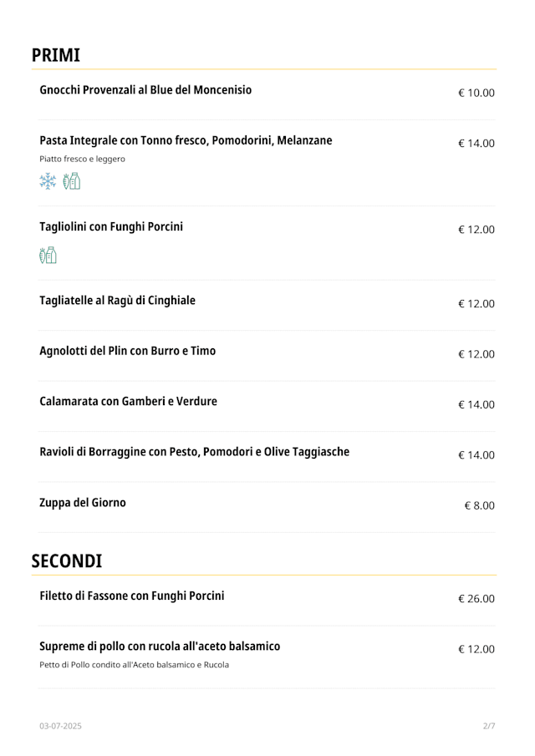The image size is (535, 756).
Task: Open Gnocchi Provenzali al Blue del Moncenisio
Action: (145, 90)
